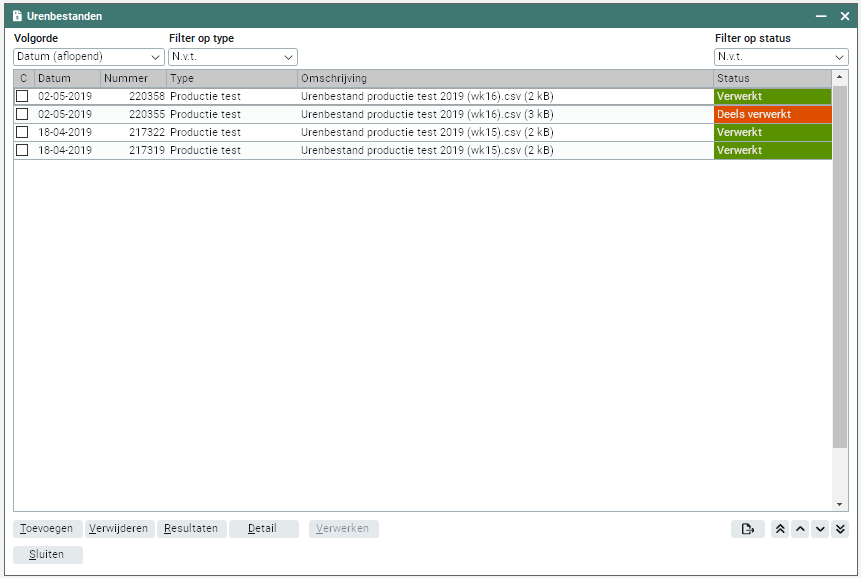This screenshot has height=578, width=861.
Task: Jump to first record with double-up arrow
Action: [780, 529]
